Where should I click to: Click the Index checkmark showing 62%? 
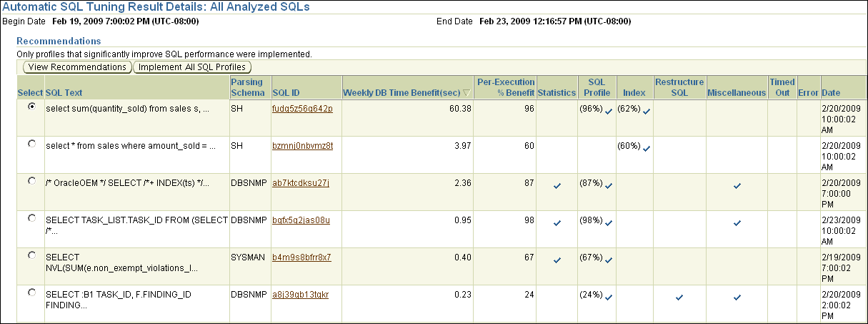(646, 112)
